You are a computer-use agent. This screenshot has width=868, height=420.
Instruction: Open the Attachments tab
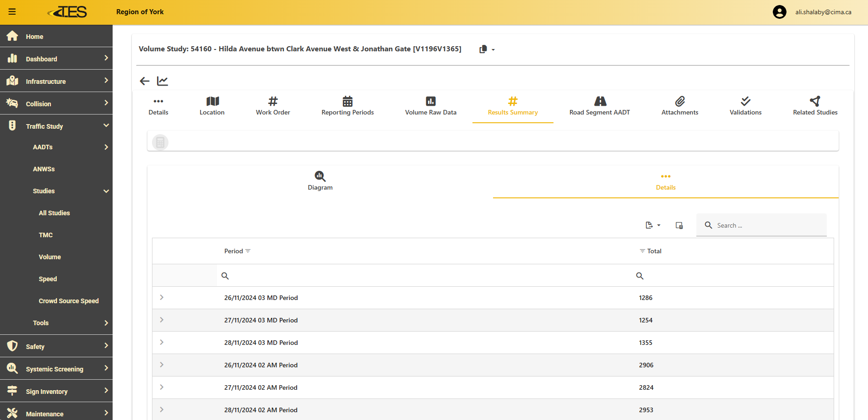(679, 106)
